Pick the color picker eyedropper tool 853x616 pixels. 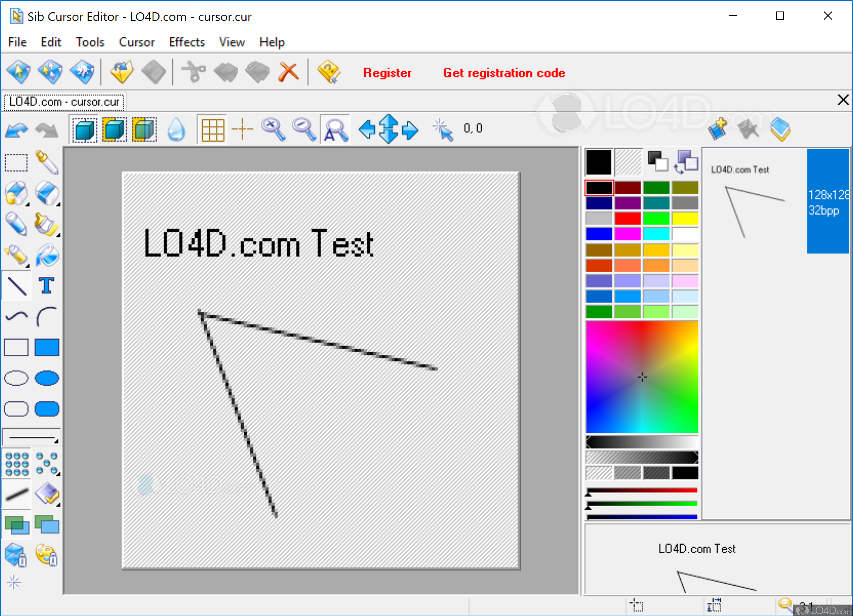point(47,163)
